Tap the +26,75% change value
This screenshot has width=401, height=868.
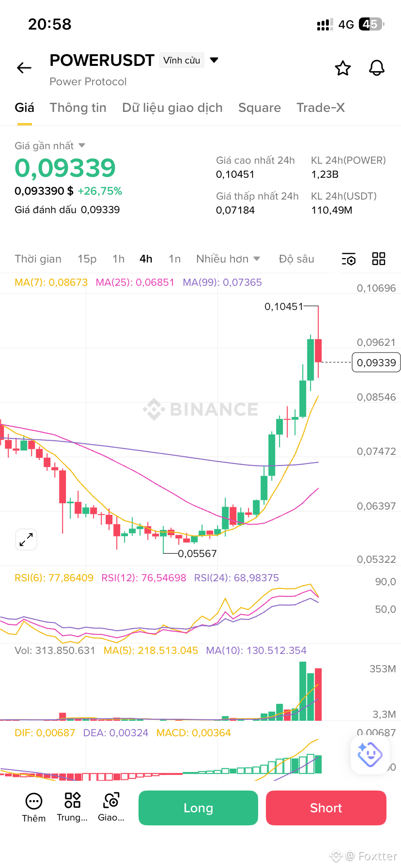[x=100, y=191]
